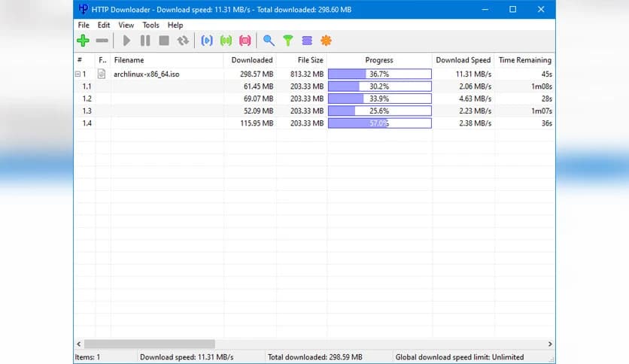Open the Tools menu
This screenshot has height=364, width=629.
[150, 25]
